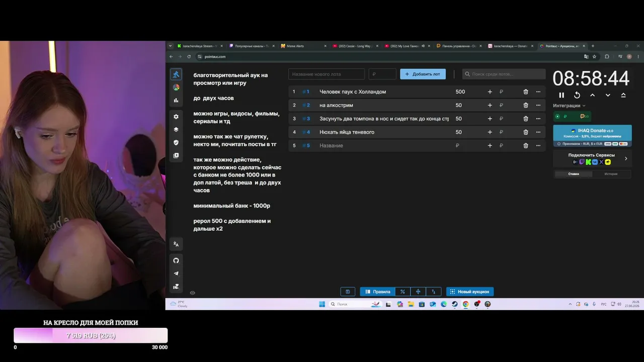
Task: Click the double-up timer add icon
Action: (x=623, y=95)
